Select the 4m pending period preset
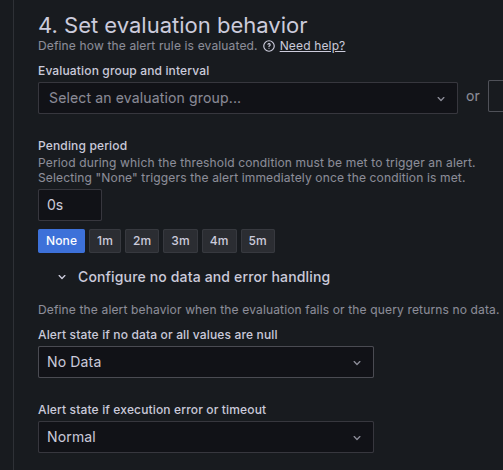Screen dimensions: 503x470 tap(219, 241)
